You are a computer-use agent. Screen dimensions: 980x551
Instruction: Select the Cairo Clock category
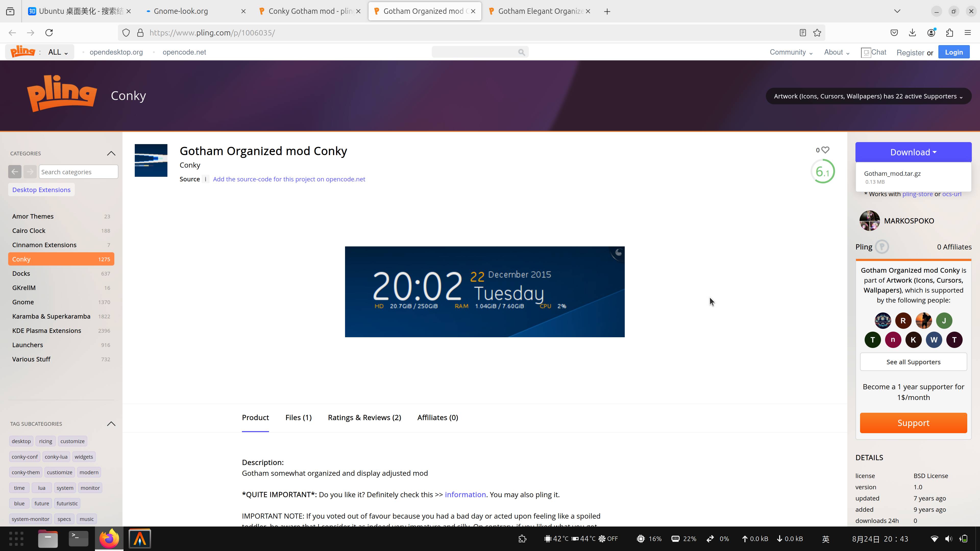(61, 230)
